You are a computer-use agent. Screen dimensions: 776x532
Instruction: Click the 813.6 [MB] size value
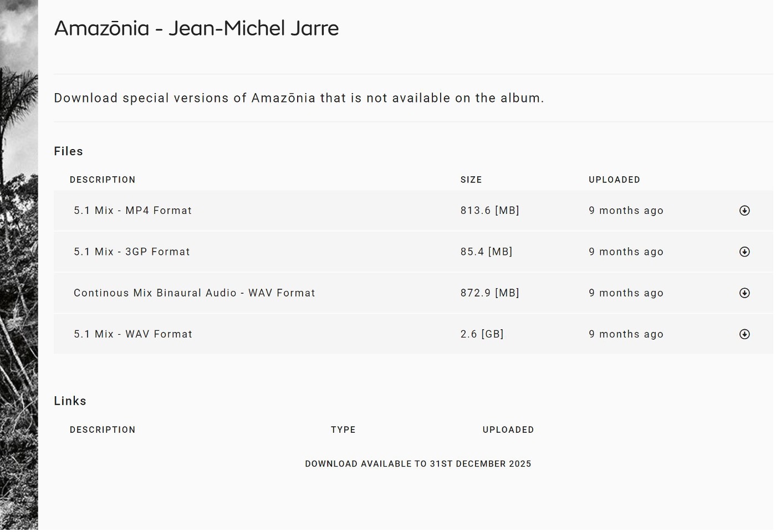[x=490, y=211]
